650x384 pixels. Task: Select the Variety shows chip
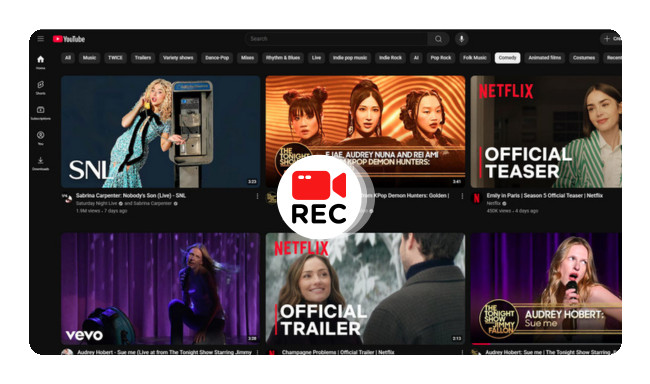click(x=178, y=58)
